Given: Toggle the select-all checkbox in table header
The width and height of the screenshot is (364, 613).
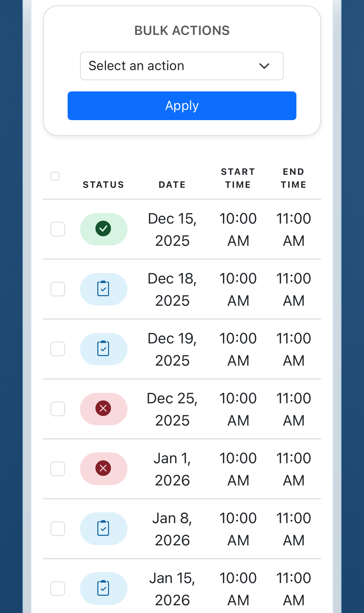Looking at the screenshot, I should click(x=55, y=176).
